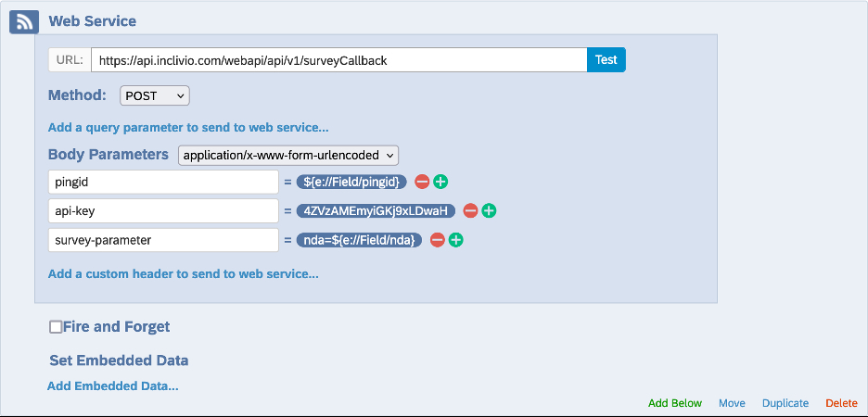Choose Add Below action

coord(675,403)
